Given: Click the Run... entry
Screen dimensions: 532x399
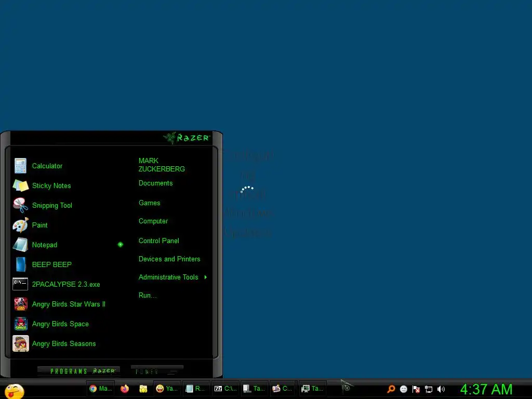Looking at the screenshot, I should pyautogui.click(x=148, y=296).
